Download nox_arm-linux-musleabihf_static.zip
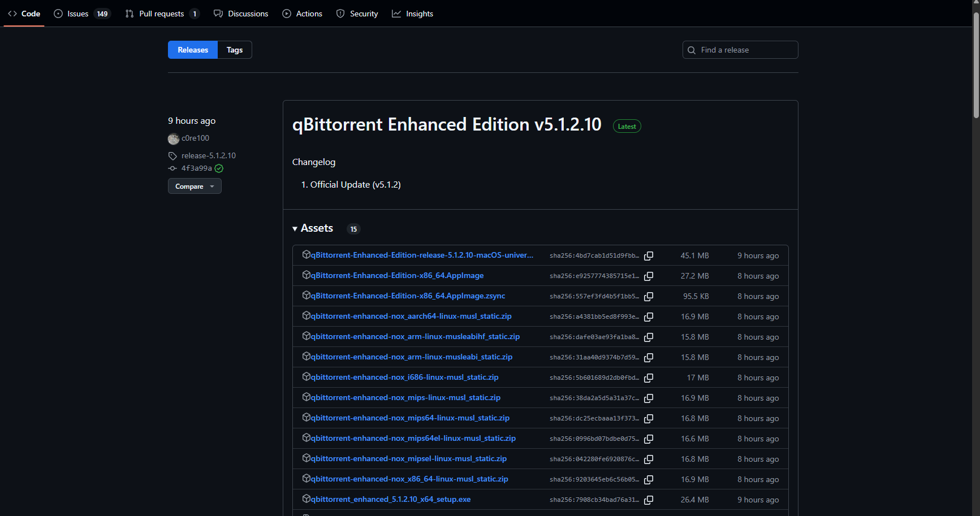The image size is (980, 516). [415, 337]
